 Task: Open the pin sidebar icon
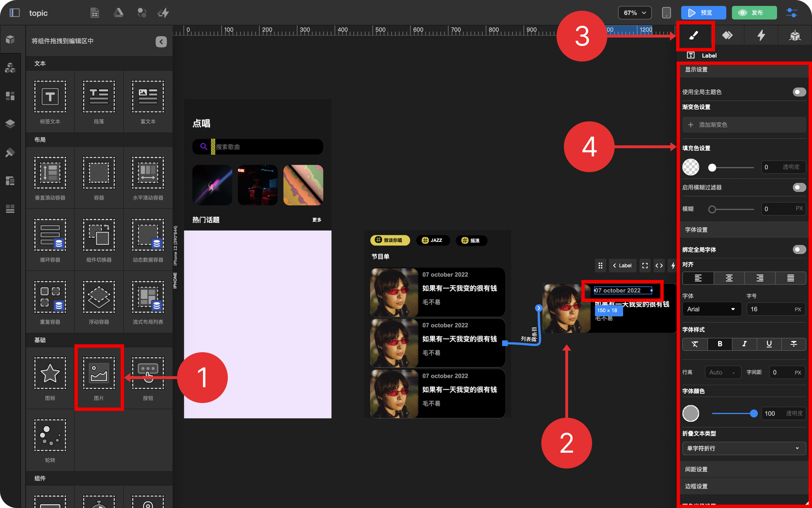[x=10, y=152]
